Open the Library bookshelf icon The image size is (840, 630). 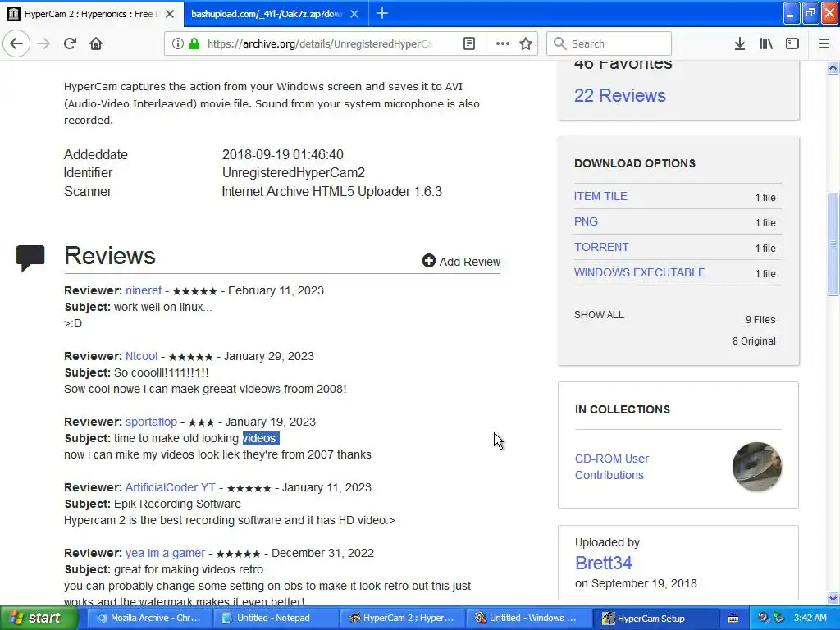[x=766, y=43]
